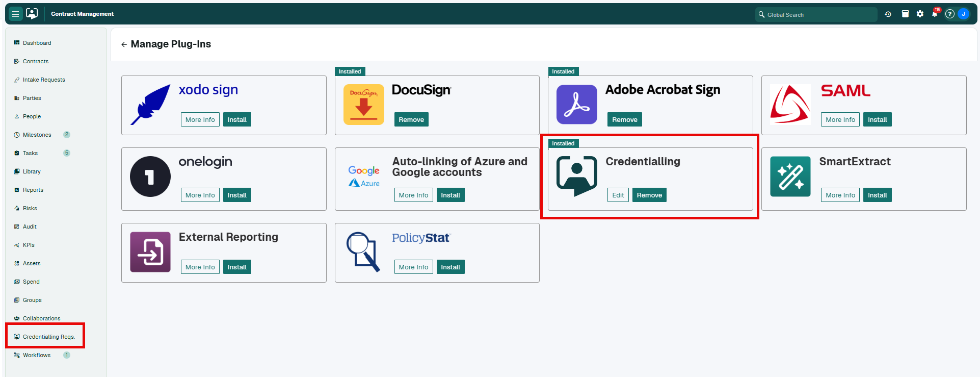Click the Contract Management title in the header
This screenshot has height=377, width=980.
pyautogui.click(x=83, y=14)
